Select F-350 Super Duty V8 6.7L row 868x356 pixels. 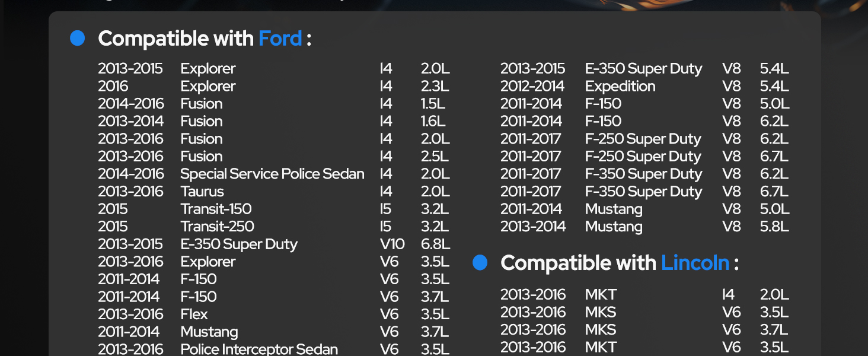click(644, 192)
